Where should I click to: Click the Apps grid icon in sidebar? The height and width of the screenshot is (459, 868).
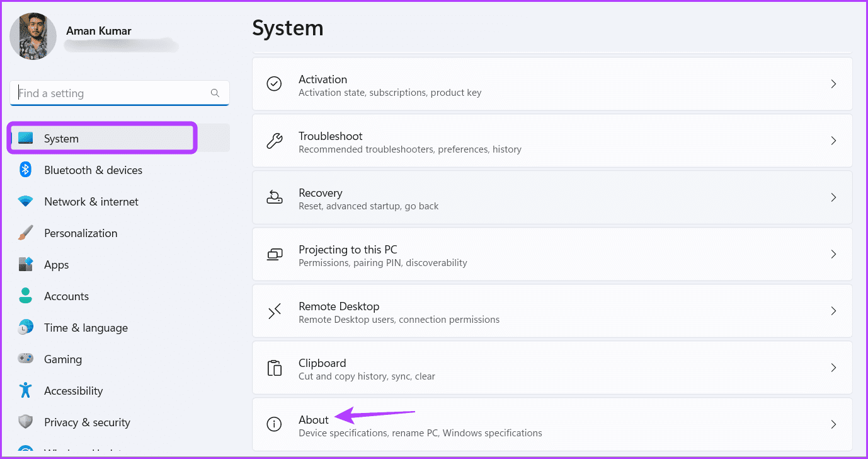tap(26, 265)
